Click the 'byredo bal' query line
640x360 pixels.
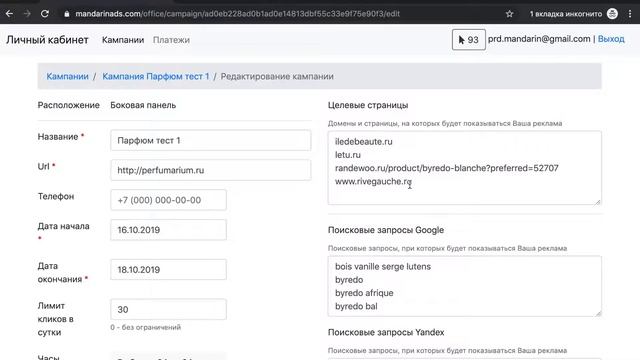point(356,307)
